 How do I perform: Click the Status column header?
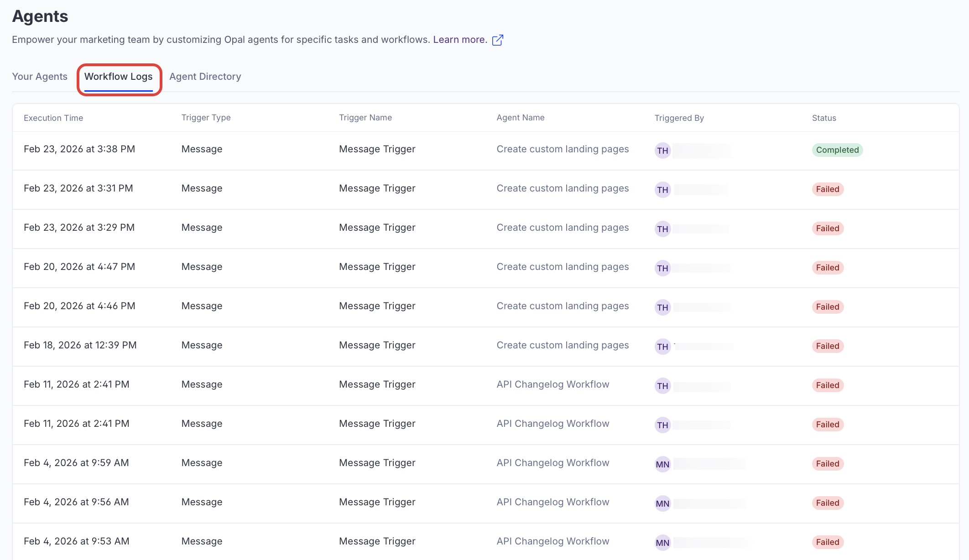pyautogui.click(x=824, y=118)
